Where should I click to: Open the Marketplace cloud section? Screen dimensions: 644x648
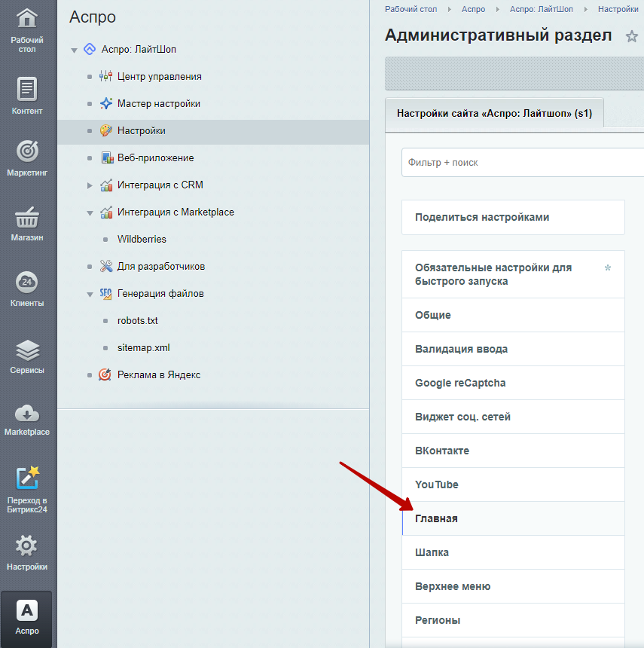click(x=27, y=420)
